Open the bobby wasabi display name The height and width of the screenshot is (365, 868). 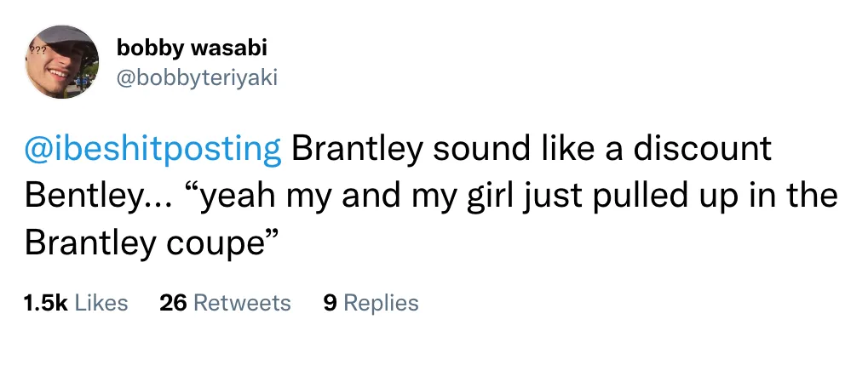192,48
